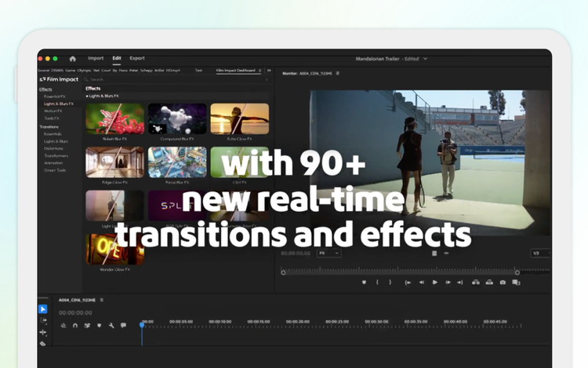The height and width of the screenshot is (368, 588).
Task: Click the Program Monitor scrub bar
Action: tap(400, 272)
